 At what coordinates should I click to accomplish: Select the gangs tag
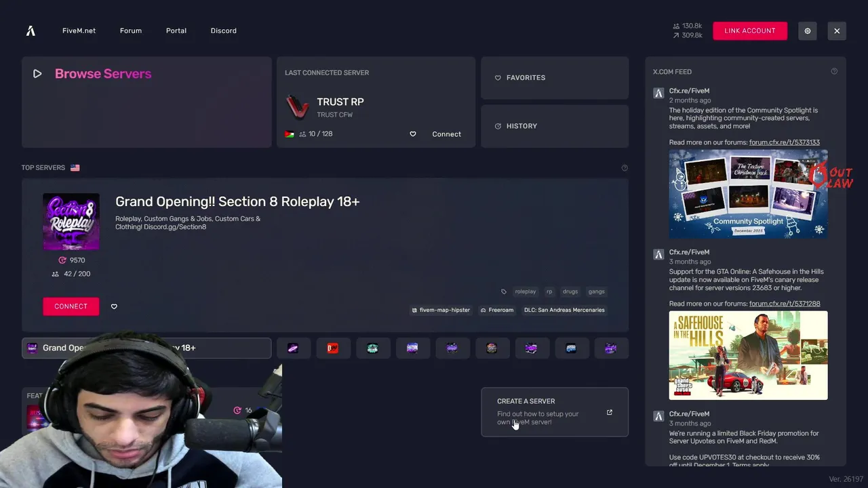(597, 291)
